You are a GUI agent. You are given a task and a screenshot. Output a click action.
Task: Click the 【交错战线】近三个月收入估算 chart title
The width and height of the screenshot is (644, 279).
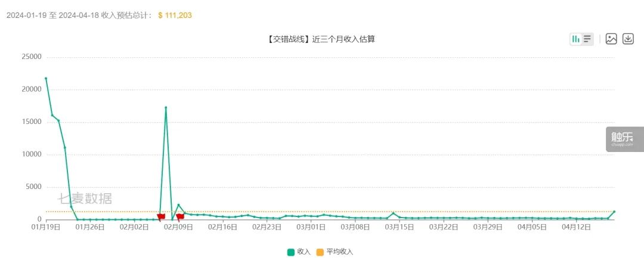[x=321, y=39]
